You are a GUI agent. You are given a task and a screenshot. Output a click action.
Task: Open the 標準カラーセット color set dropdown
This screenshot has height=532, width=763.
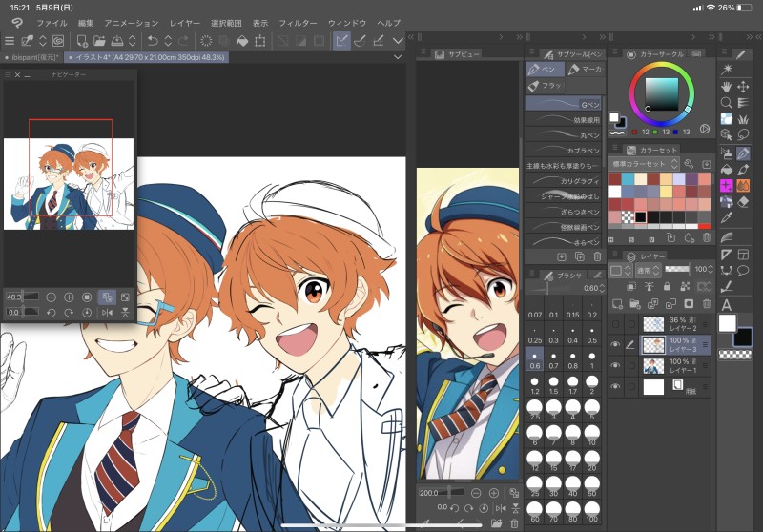pyautogui.click(x=644, y=164)
